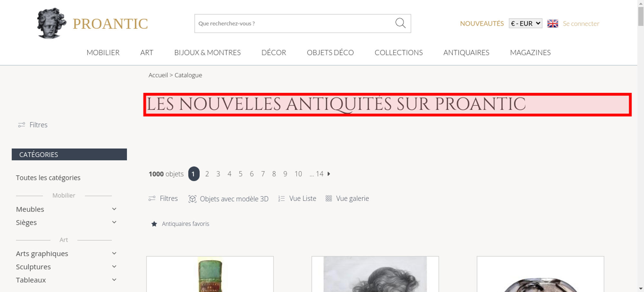The height and width of the screenshot is (292, 644).
Task: Click the search magnifier icon
Action: (400, 23)
